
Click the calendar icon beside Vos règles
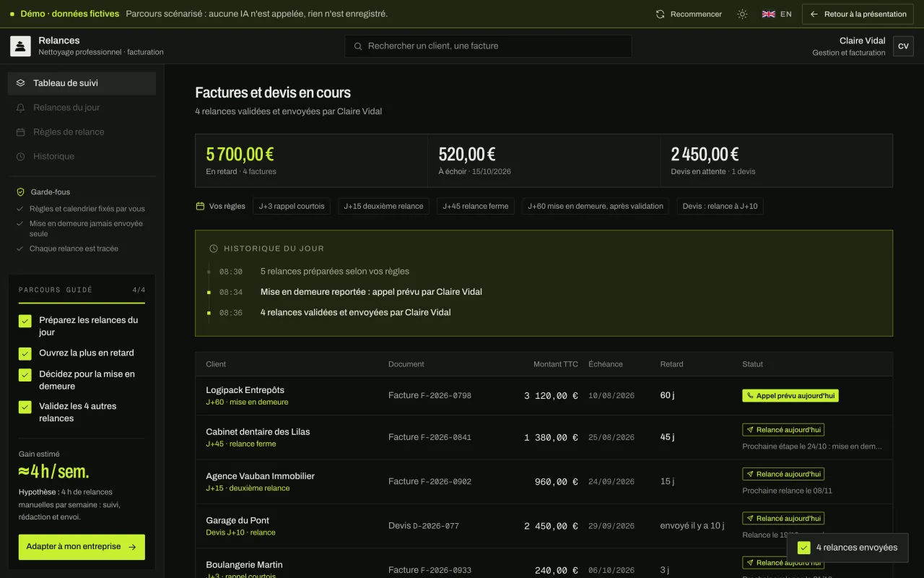click(200, 206)
